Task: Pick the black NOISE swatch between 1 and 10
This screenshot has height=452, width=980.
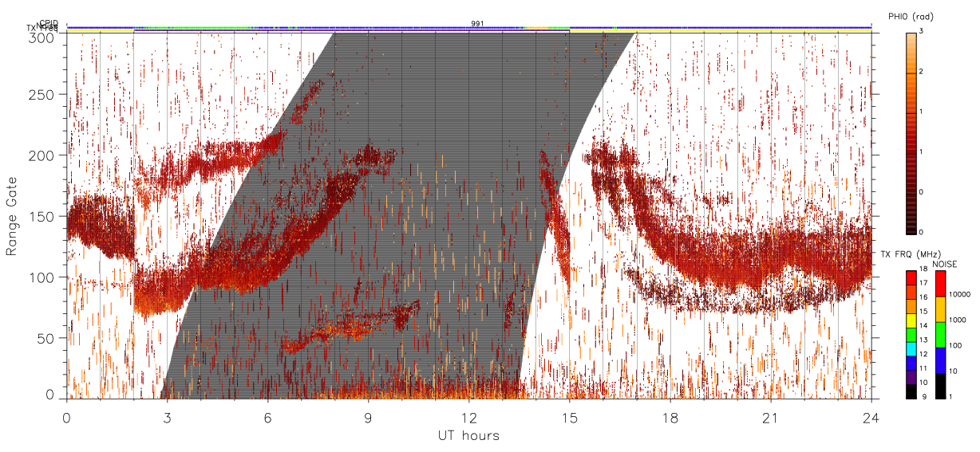Action: 939,385
